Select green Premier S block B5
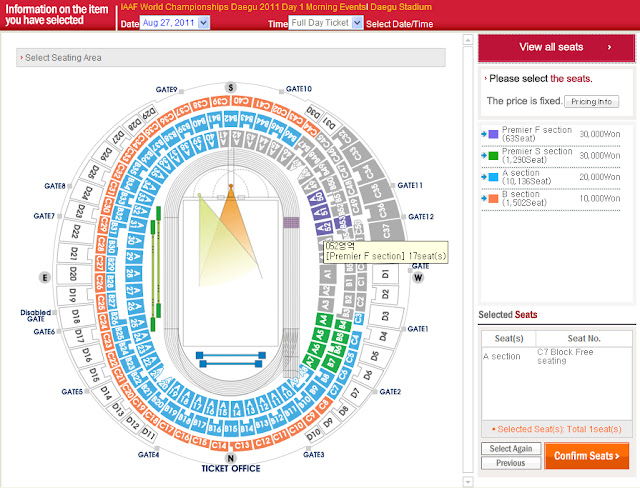The image size is (640, 488). (x=340, y=337)
